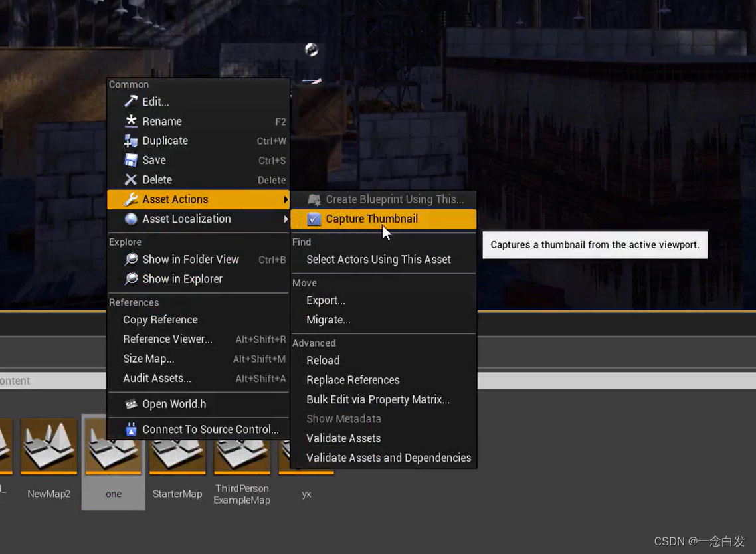Viewport: 756px width, 554px height.
Task: Click the Connect To Source Control plug icon
Action: point(131,429)
